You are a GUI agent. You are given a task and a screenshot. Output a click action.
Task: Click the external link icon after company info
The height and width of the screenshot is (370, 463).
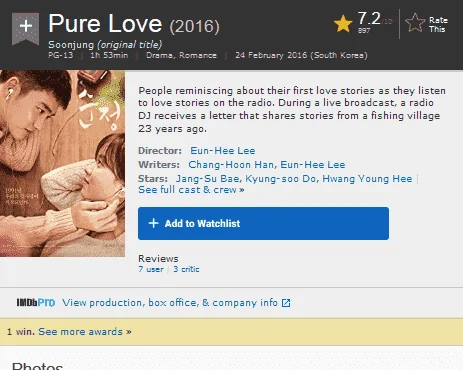pyautogui.click(x=286, y=303)
